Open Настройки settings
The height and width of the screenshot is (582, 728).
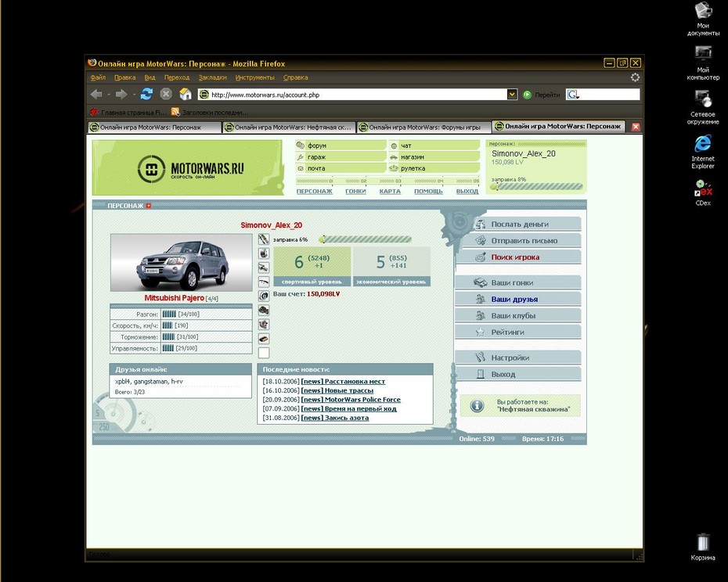519,357
